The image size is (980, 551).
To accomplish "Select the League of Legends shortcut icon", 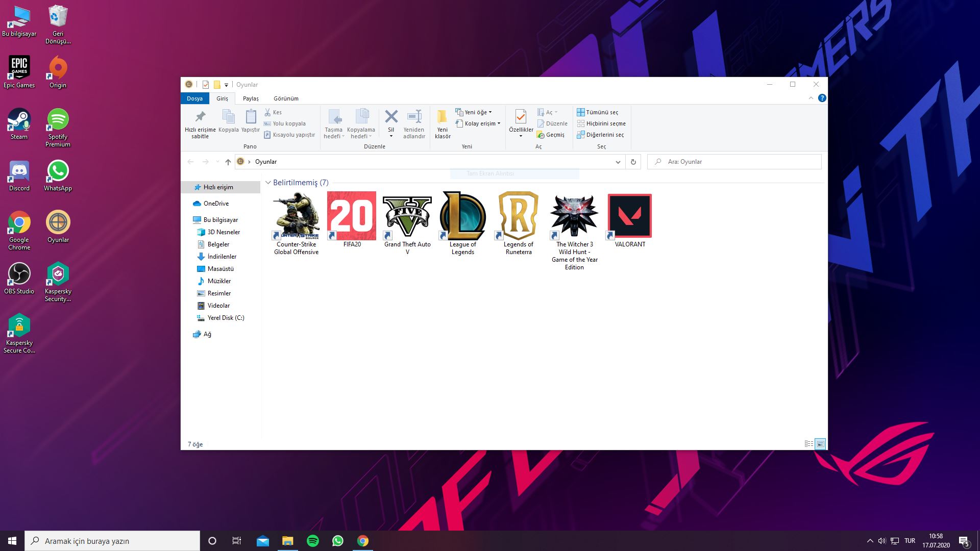I will point(462,216).
